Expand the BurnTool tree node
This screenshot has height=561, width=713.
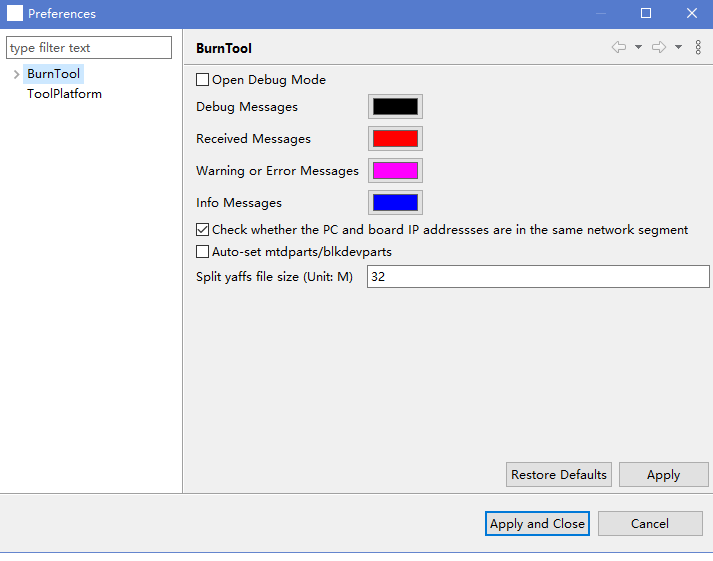[16, 74]
